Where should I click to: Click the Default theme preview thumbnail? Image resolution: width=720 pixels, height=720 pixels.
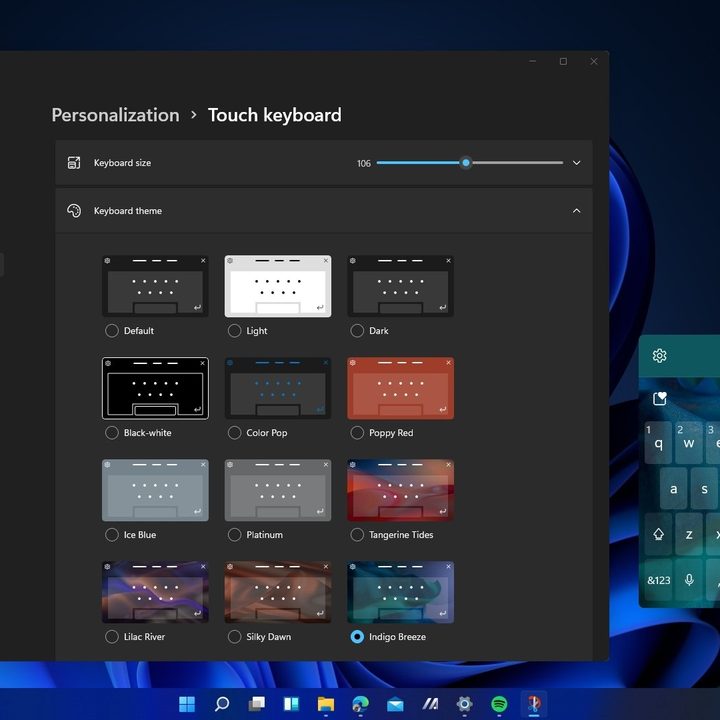point(155,286)
